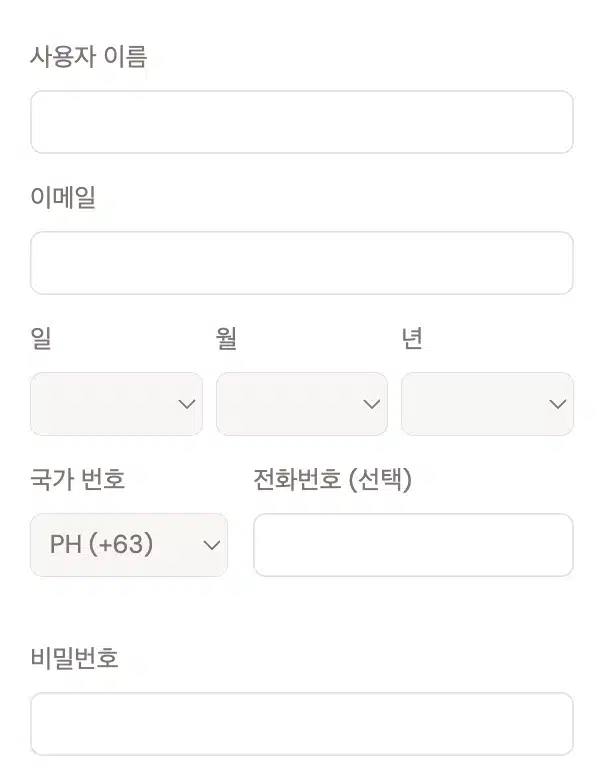
Task: Click inside the 이메일 input box
Action: coord(302,263)
